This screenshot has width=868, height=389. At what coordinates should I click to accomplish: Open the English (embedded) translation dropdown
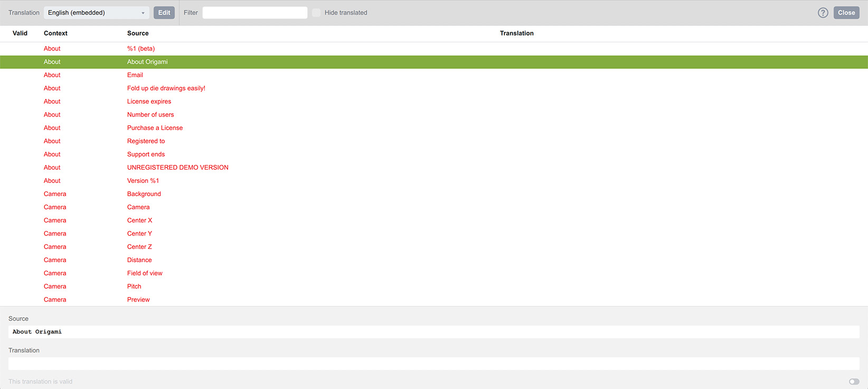point(97,13)
